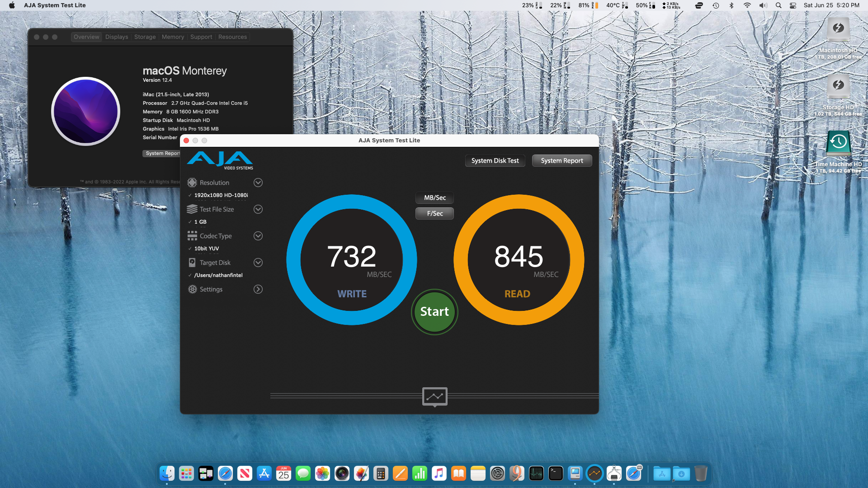
Task: Switch to the Storage tab
Action: (145, 37)
